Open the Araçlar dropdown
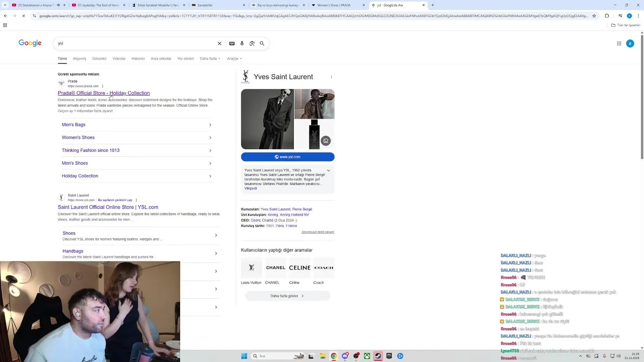Image resolution: width=644 pixels, height=362 pixels. (x=234, y=58)
